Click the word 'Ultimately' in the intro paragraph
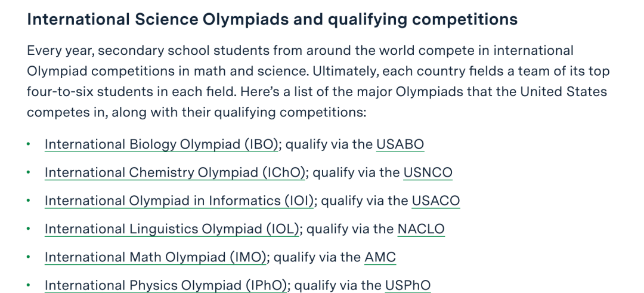Viewport: 644px width, 293px height. (344, 71)
